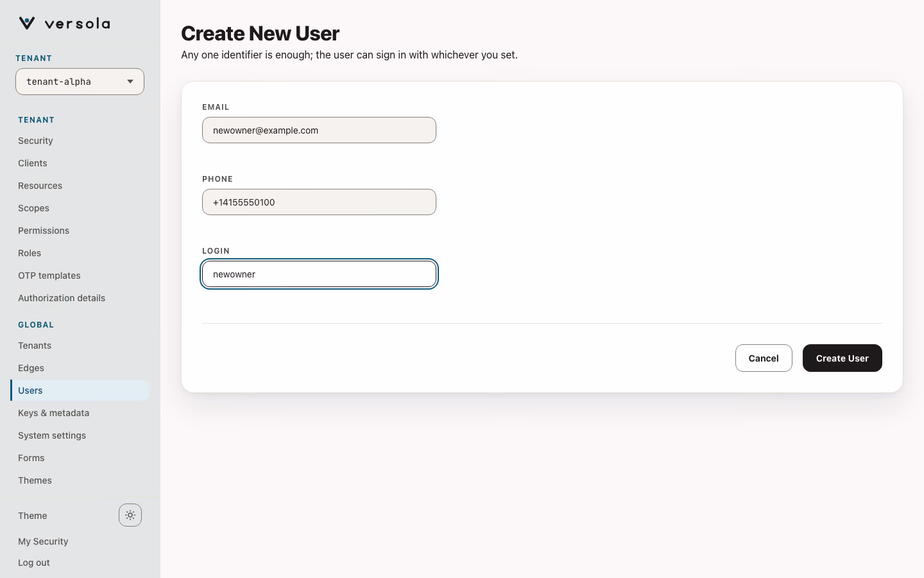The image size is (924, 578).
Task: Open Permissions section
Action: point(44,231)
